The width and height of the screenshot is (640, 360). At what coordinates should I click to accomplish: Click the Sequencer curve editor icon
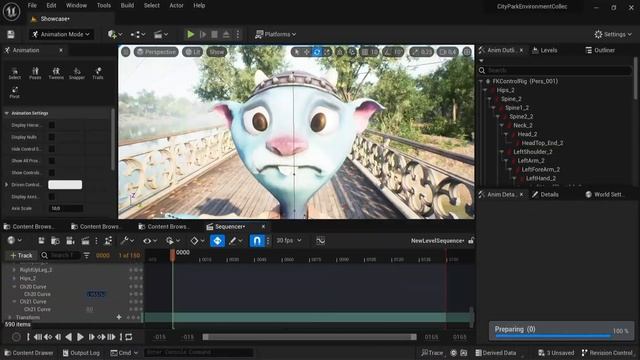coord(320,240)
